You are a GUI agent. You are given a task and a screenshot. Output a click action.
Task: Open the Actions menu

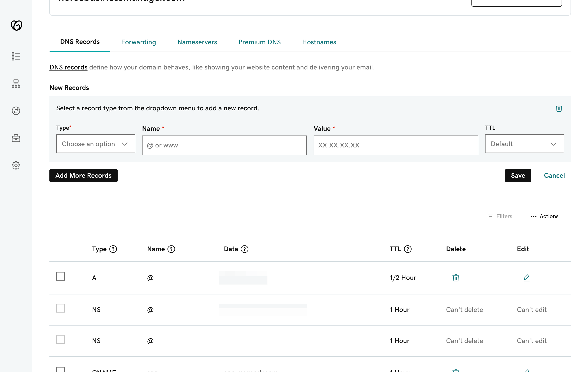click(x=545, y=216)
